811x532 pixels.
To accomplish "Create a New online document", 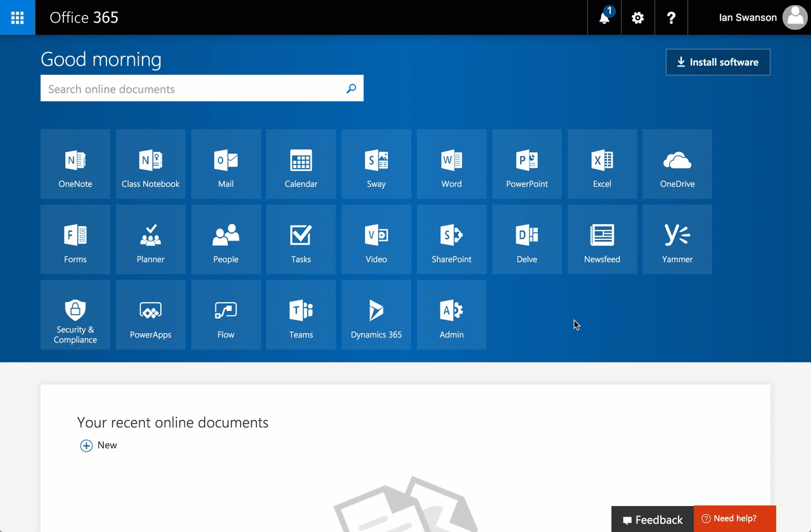I will coord(99,445).
